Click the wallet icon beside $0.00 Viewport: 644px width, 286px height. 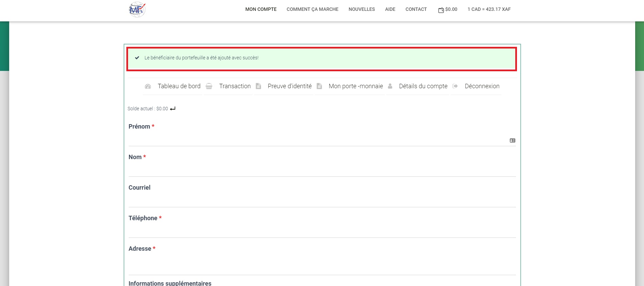click(441, 10)
